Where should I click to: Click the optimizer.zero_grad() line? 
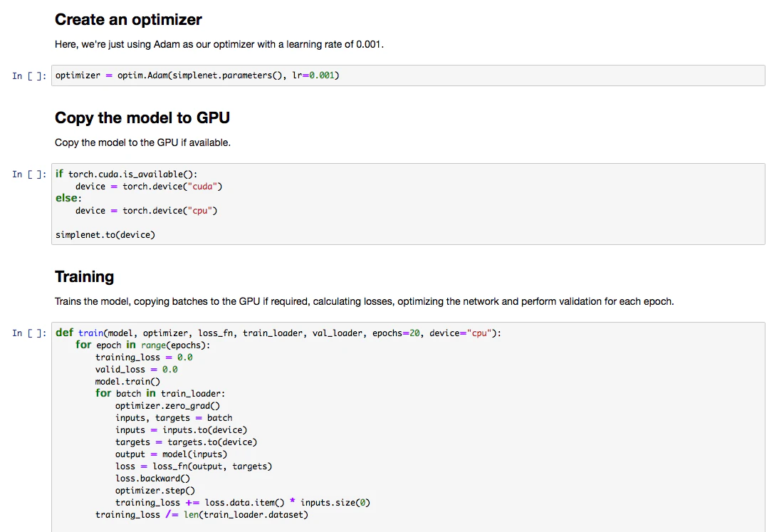pyautogui.click(x=167, y=406)
